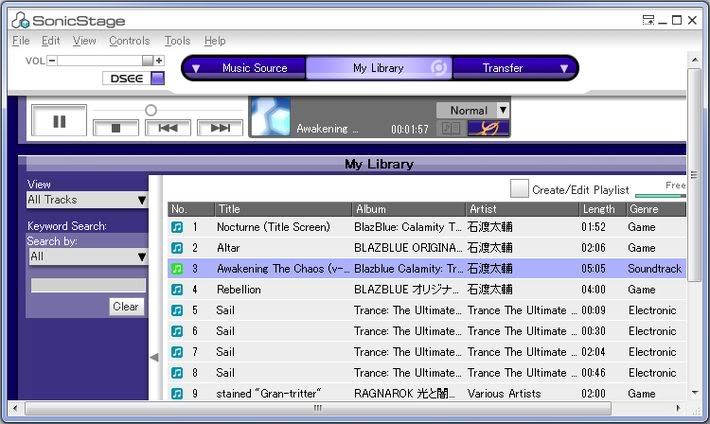This screenshot has height=424, width=710.
Task: Select the Rebellion track title
Action: click(239, 289)
